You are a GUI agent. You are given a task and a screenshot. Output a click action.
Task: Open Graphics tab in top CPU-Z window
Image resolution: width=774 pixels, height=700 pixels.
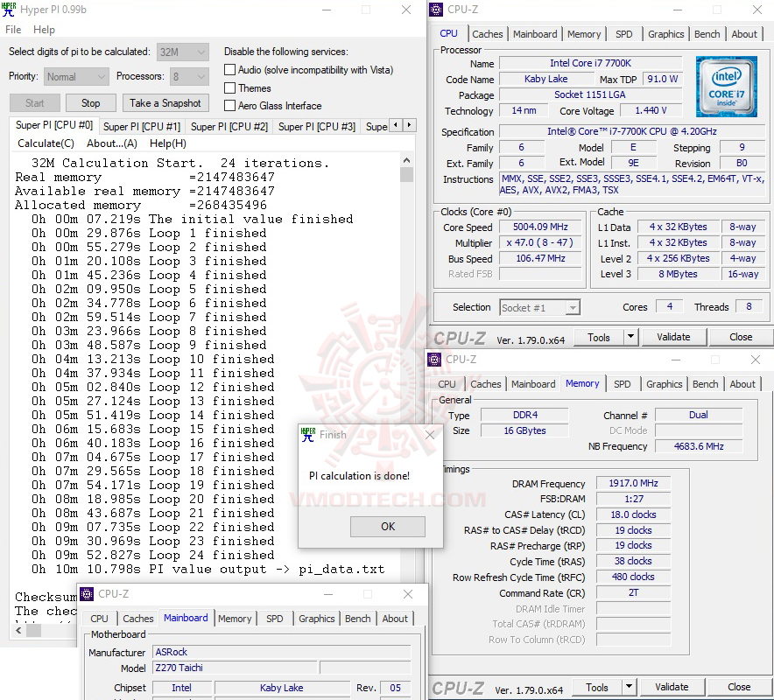pos(666,34)
